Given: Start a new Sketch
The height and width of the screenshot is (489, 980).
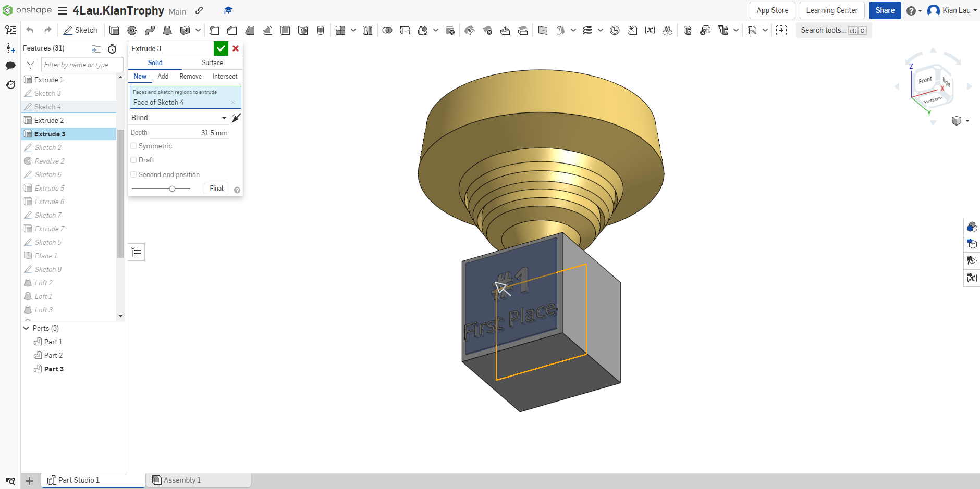Looking at the screenshot, I should pyautogui.click(x=80, y=30).
